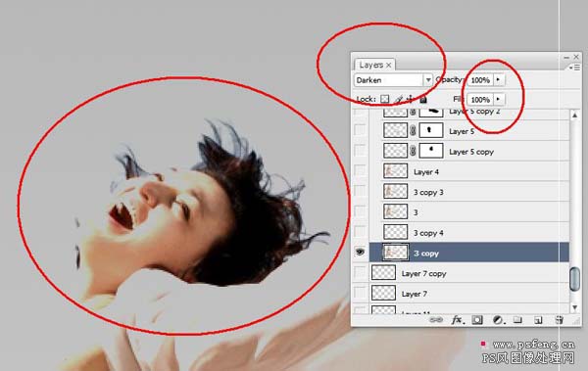Close the Layers tab with its x

coord(389,65)
